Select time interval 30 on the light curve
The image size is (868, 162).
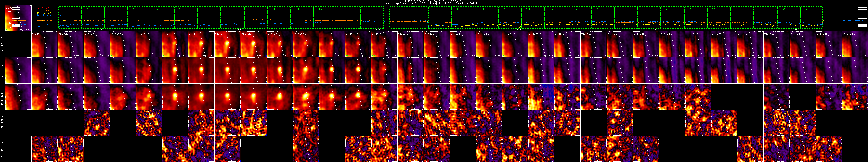click(743, 18)
